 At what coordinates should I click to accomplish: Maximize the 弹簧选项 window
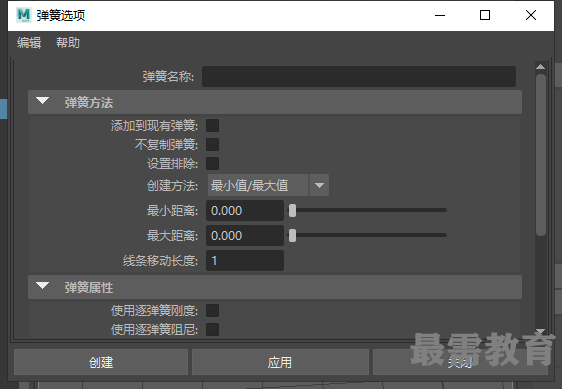pos(485,15)
